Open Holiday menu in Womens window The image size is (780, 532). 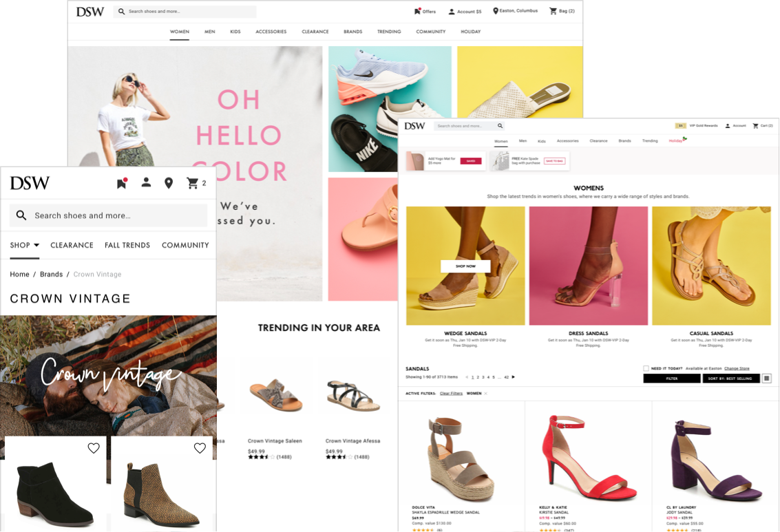677,140
